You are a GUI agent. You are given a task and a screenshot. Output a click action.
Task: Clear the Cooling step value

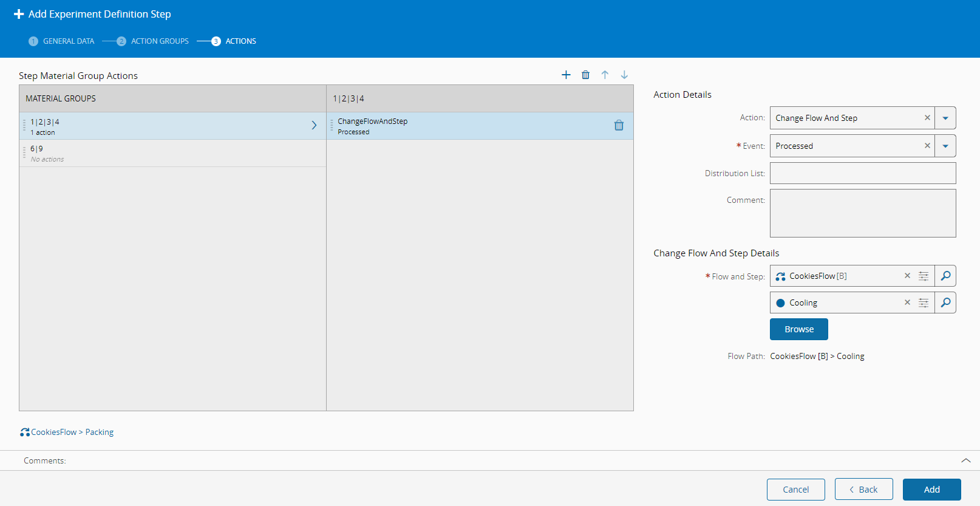[x=907, y=303]
